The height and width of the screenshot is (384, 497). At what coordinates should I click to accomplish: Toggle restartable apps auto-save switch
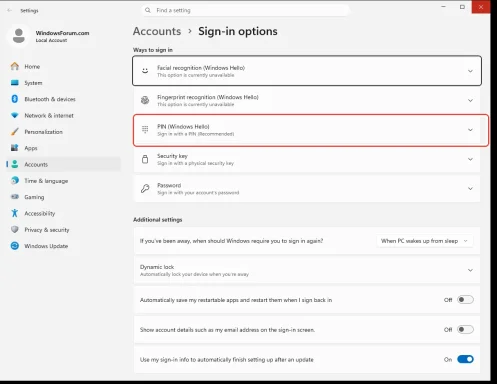click(465, 300)
